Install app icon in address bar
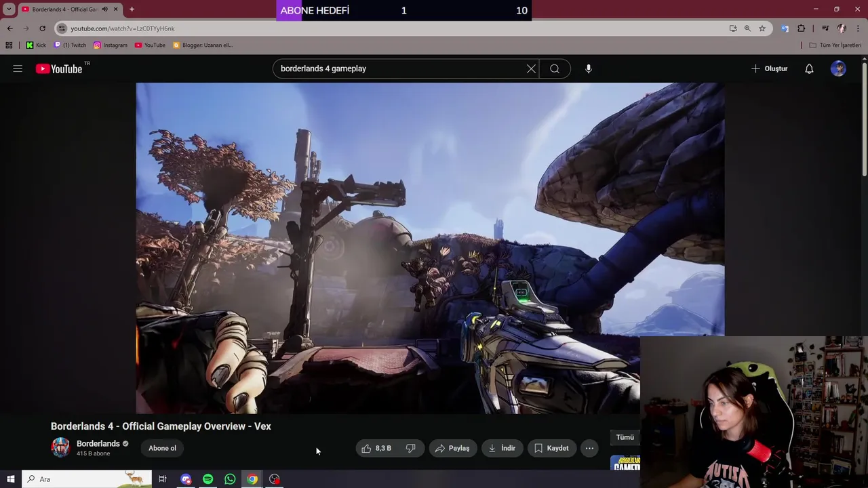This screenshot has height=488, width=868. [733, 28]
